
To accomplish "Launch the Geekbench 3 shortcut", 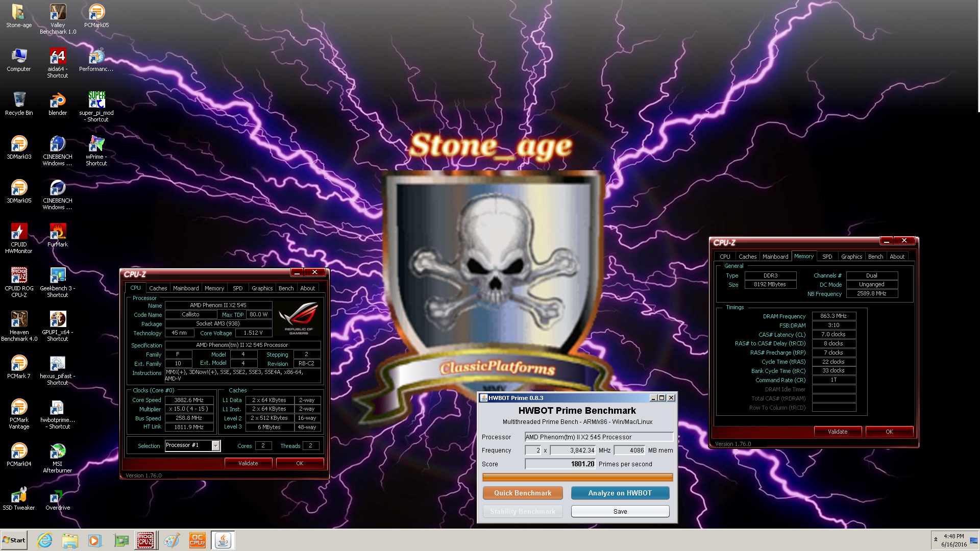I will coord(58,282).
